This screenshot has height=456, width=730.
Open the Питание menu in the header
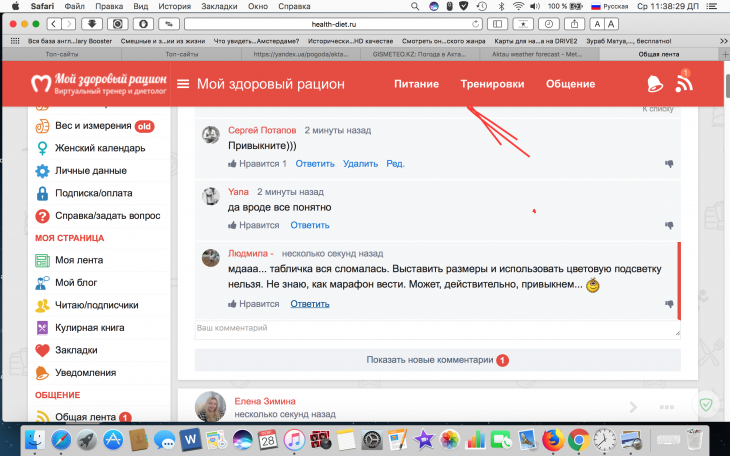tap(416, 84)
